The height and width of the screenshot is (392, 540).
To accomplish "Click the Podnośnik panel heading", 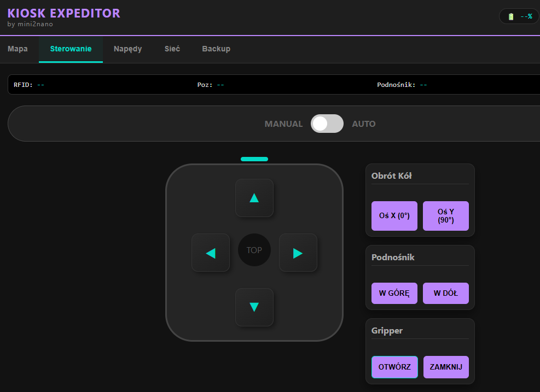I will tap(393, 258).
